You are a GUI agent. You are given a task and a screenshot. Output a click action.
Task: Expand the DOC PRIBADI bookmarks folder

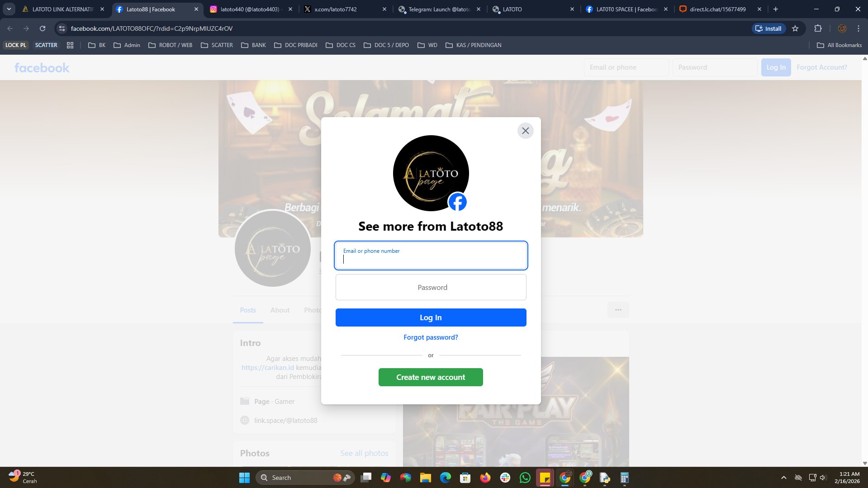[296, 45]
